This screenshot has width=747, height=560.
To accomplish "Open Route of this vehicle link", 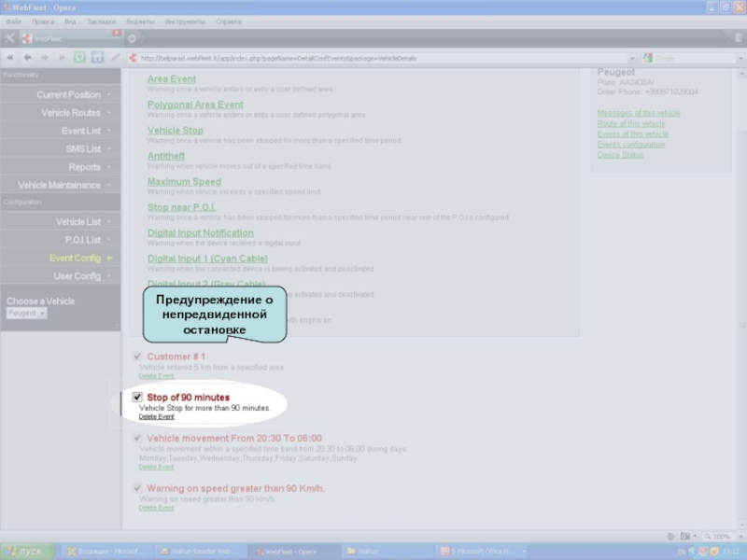I will tap(631, 123).
